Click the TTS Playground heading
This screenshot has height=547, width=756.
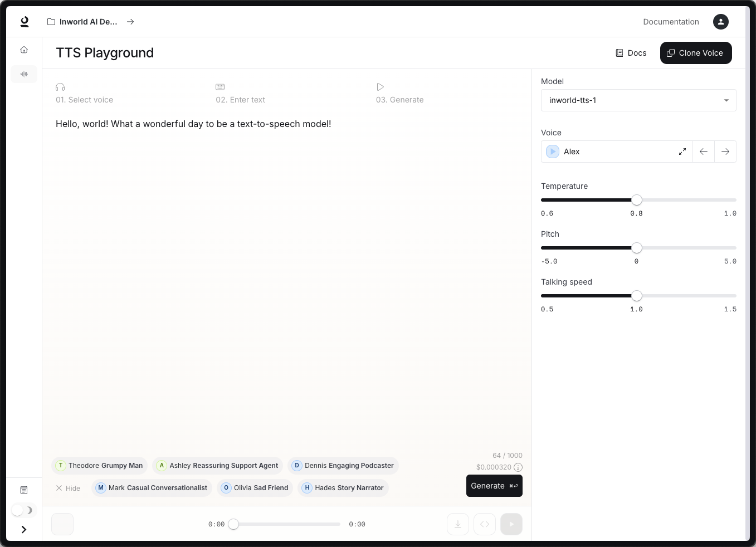[x=105, y=53]
